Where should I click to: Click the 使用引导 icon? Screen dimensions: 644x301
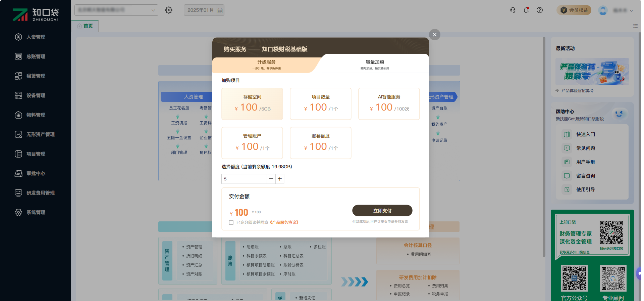point(567,189)
